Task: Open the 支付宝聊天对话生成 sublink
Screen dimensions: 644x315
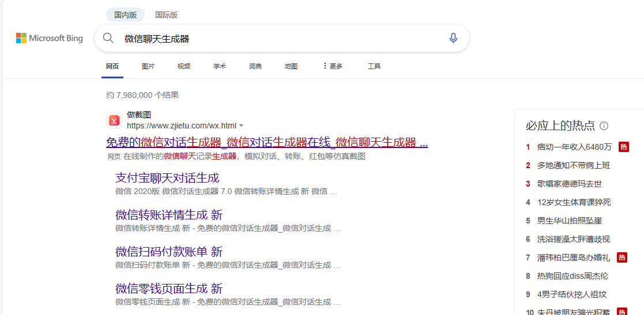Action: [167, 178]
